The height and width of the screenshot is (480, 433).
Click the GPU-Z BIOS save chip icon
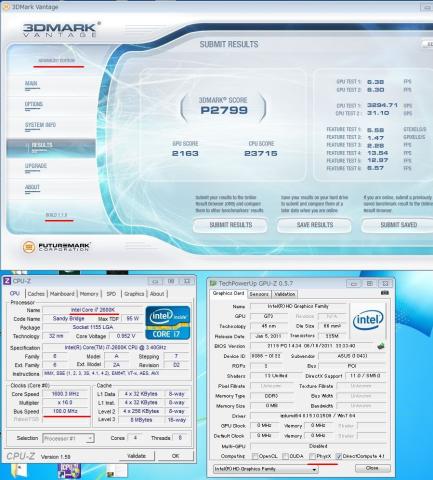[x=380, y=346]
